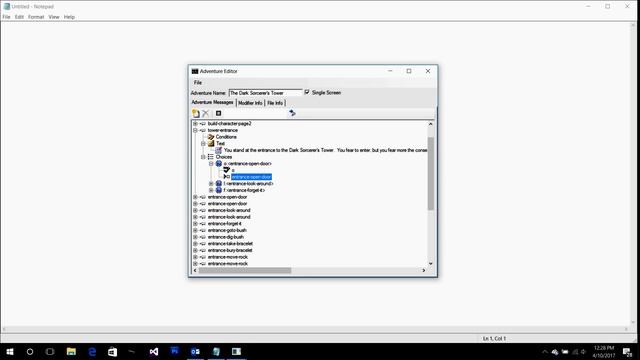This screenshot has height=360, width=640.
Task: Open the Action Center notification icon
Action: click(x=627, y=352)
